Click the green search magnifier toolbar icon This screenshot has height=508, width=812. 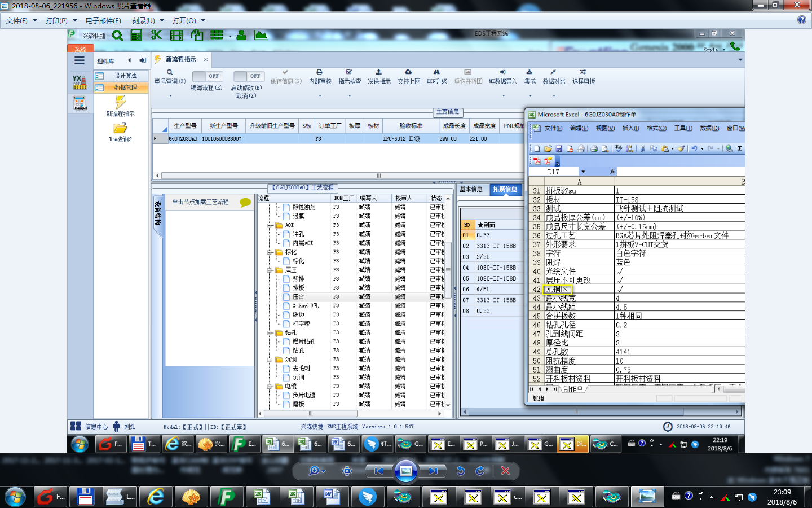pos(117,36)
